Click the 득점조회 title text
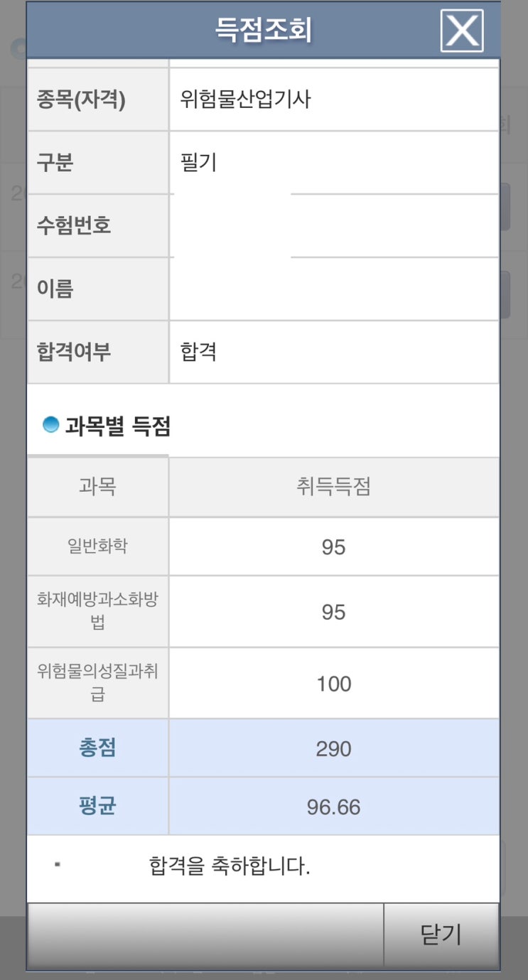This screenshot has width=528, height=980. 264,31
